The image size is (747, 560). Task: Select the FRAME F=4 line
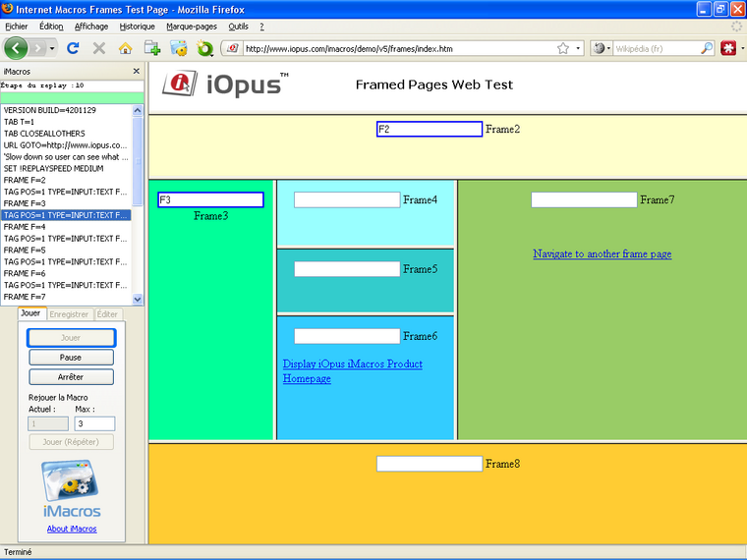66,227
